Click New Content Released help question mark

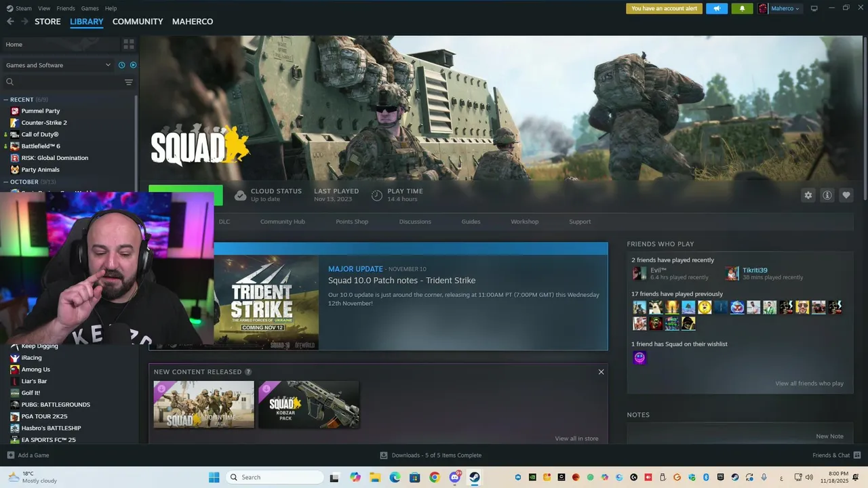click(x=248, y=372)
